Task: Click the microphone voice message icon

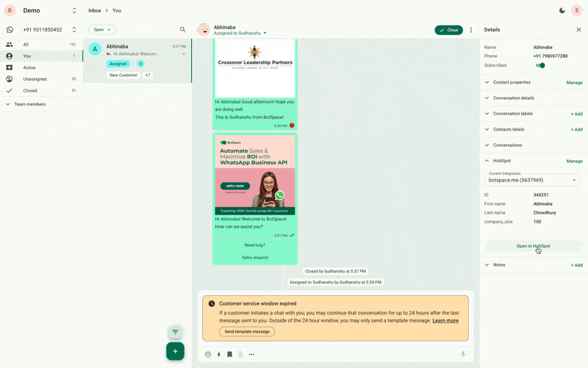Action: (463, 354)
